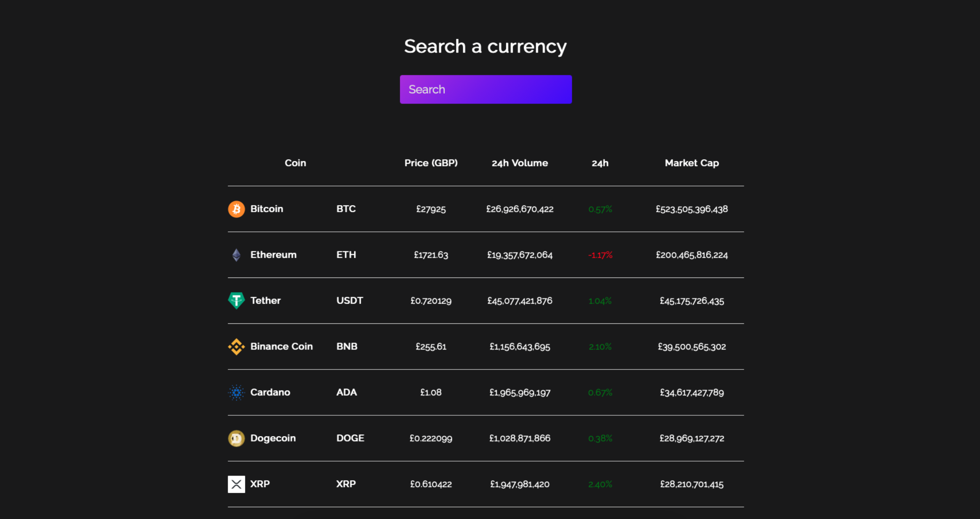Image resolution: width=980 pixels, height=519 pixels.
Task: Click the Binance Coin logo icon
Action: click(x=236, y=347)
